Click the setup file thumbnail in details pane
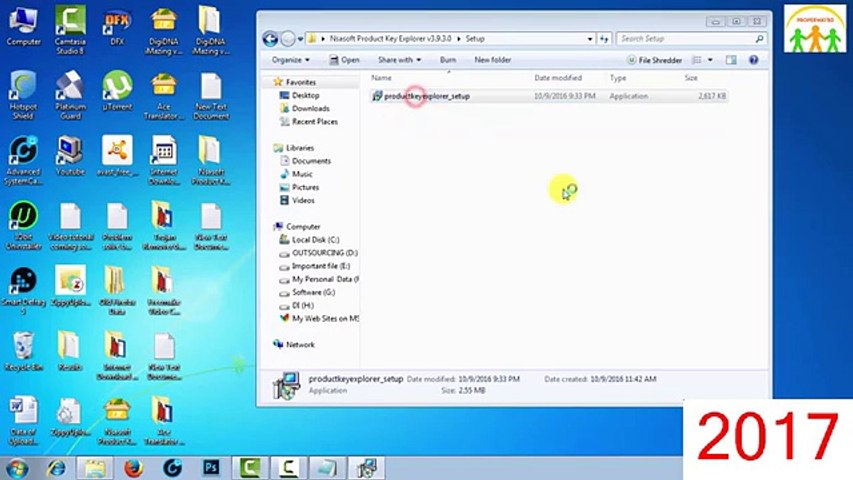 (x=286, y=385)
